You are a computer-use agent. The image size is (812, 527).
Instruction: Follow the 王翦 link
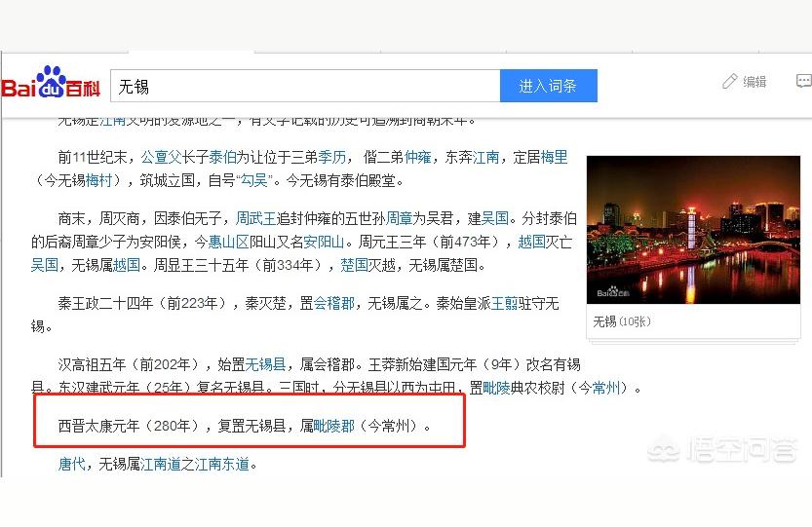point(504,303)
